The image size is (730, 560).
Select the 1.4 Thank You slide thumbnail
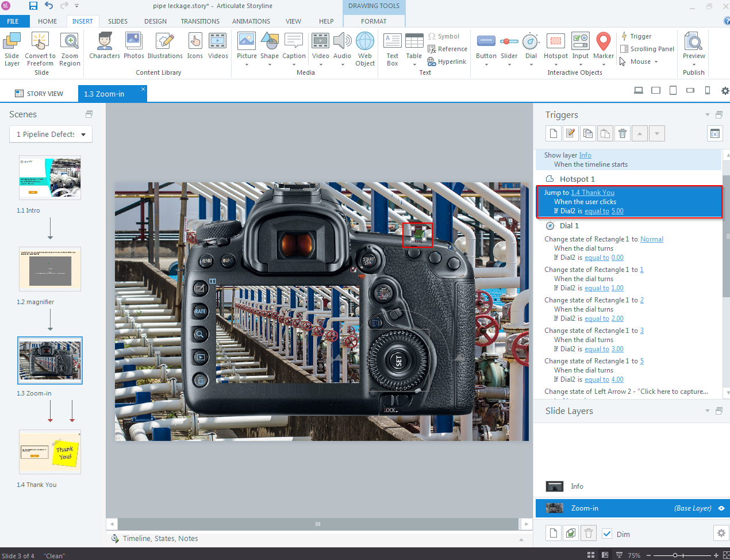pyautogui.click(x=50, y=452)
